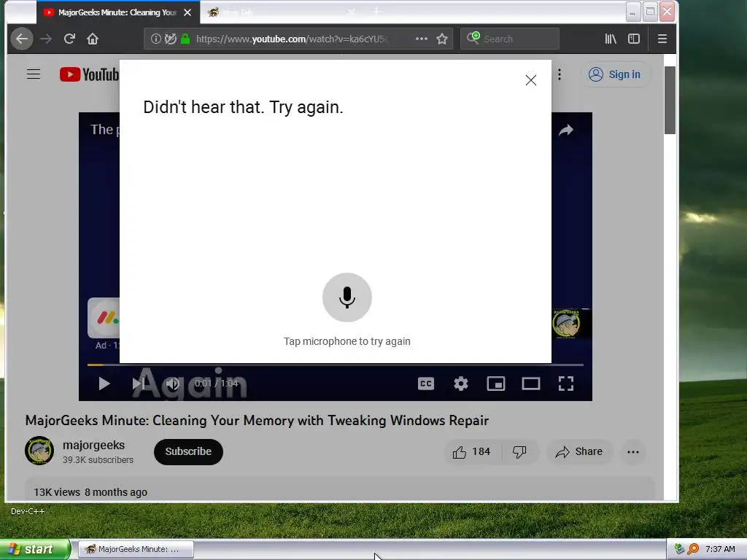Click the video share arrow overlay
Screen dimensions: 747x560
[x=566, y=130]
